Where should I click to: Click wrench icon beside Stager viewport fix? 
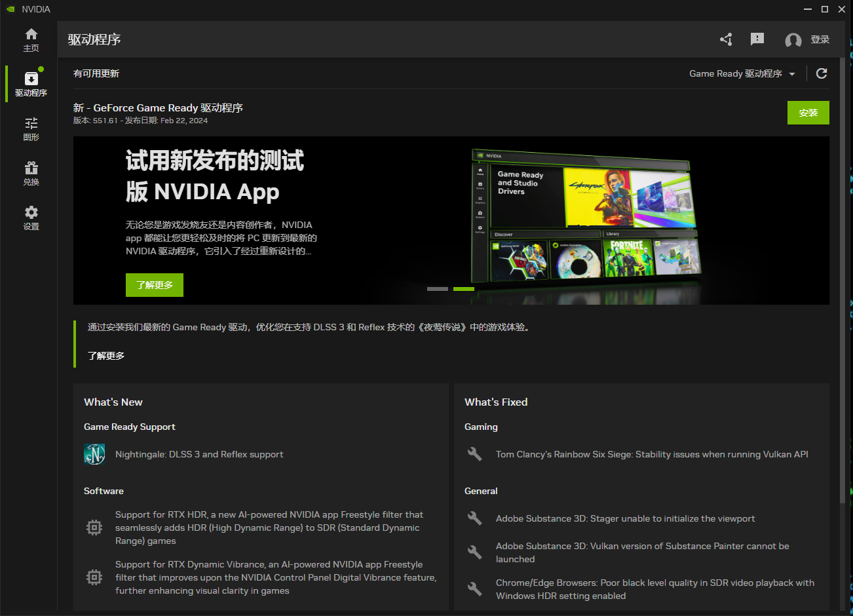coord(475,518)
